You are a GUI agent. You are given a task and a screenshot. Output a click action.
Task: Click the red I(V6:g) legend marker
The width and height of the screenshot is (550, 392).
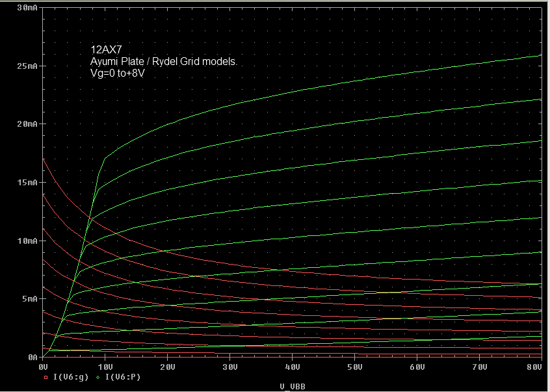pos(46,378)
